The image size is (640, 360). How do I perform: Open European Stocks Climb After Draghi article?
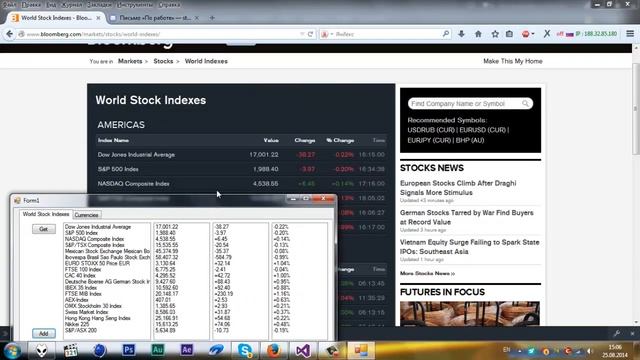(458, 188)
